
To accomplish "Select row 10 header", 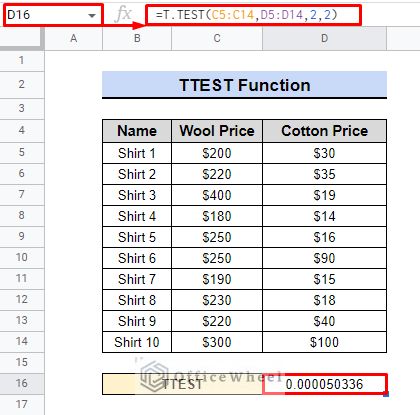I will click(22, 258).
